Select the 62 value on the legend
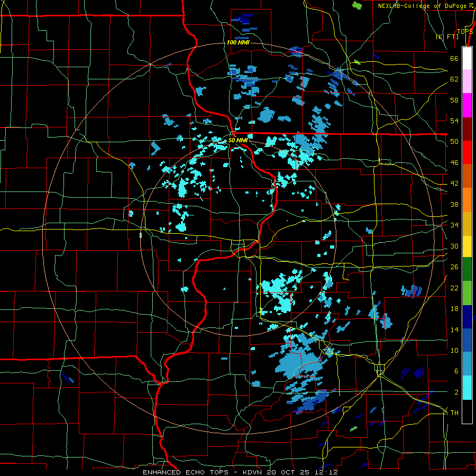The height and width of the screenshot is (476, 476). point(454,79)
